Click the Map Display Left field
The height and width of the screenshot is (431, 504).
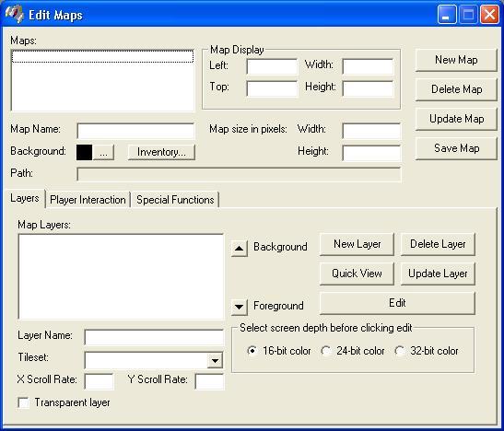click(x=272, y=67)
